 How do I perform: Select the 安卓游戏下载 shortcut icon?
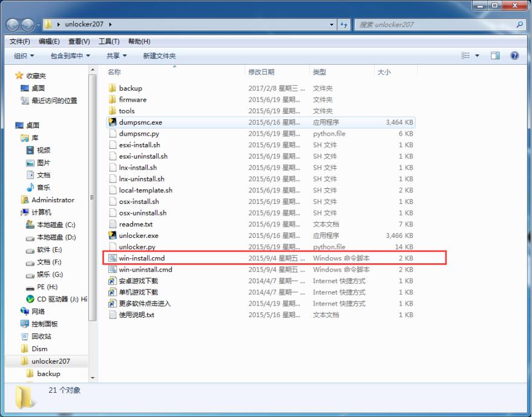coord(113,281)
